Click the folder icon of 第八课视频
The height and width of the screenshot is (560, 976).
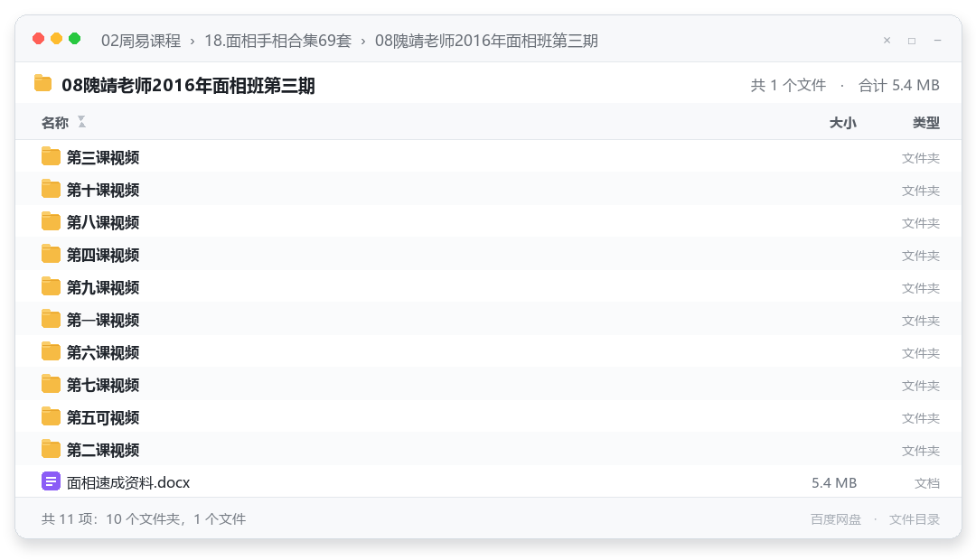[51, 221]
